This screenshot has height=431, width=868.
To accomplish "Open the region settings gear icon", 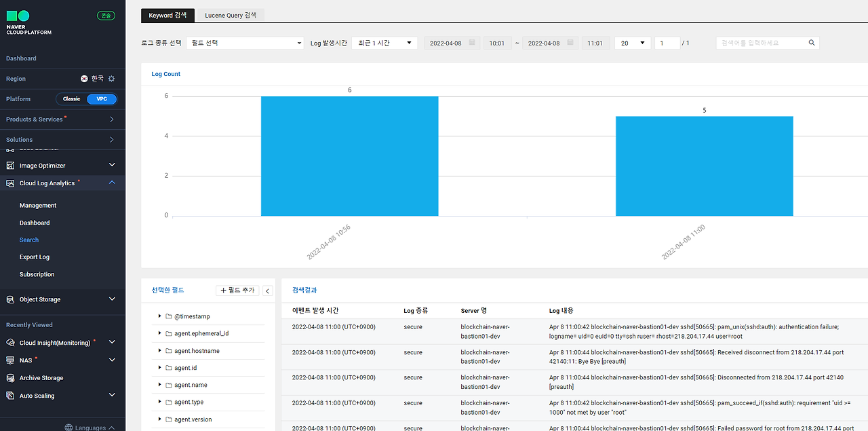I will 112,79.
